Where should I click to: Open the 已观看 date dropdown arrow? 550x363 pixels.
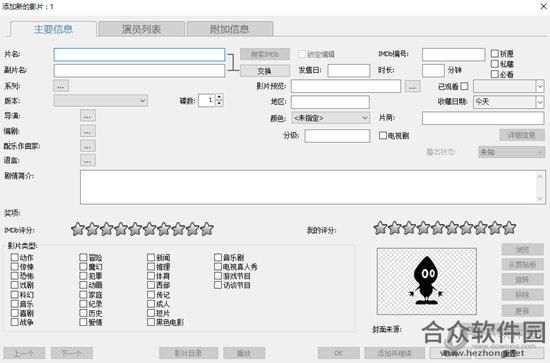540,86
